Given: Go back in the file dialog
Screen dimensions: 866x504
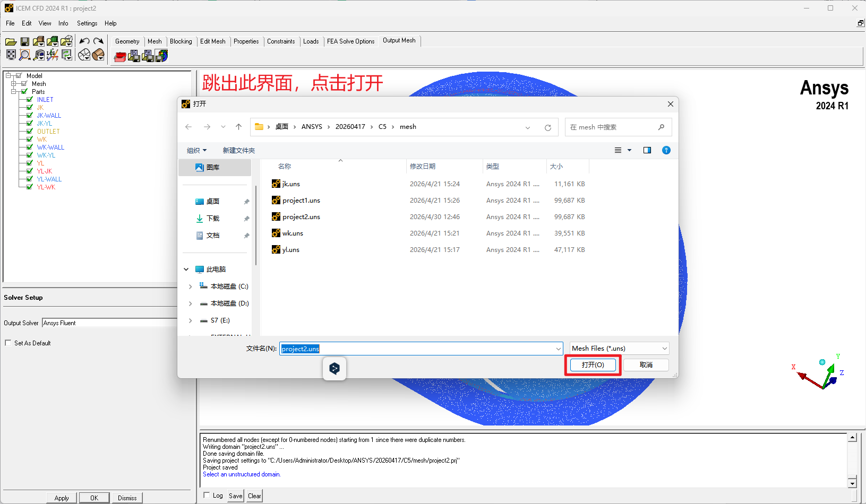Looking at the screenshot, I should pos(188,127).
